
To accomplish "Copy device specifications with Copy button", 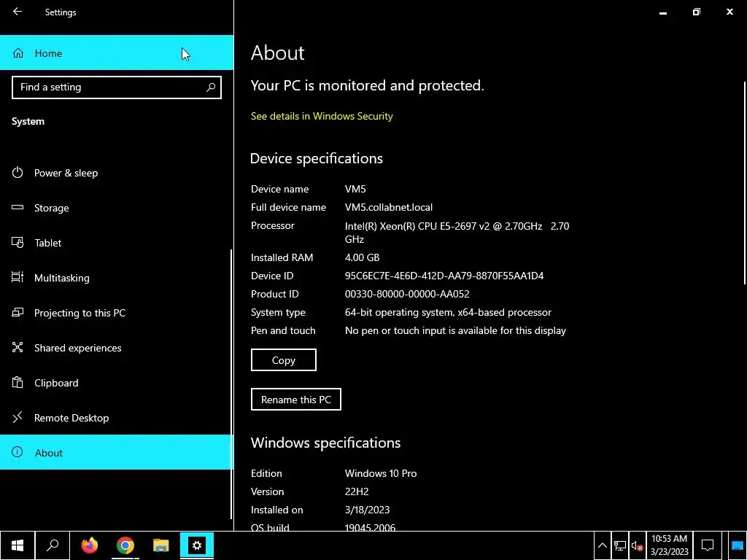I will [x=284, y=360].
